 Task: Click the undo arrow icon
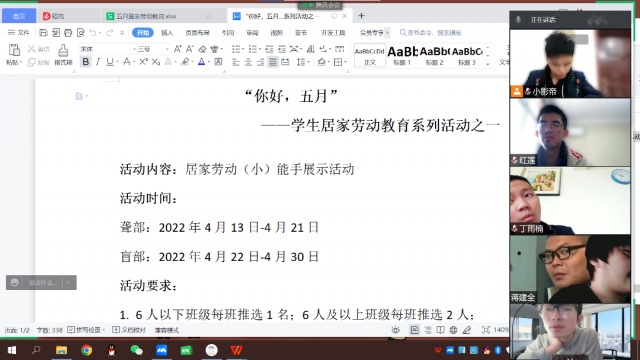point(93,33)
